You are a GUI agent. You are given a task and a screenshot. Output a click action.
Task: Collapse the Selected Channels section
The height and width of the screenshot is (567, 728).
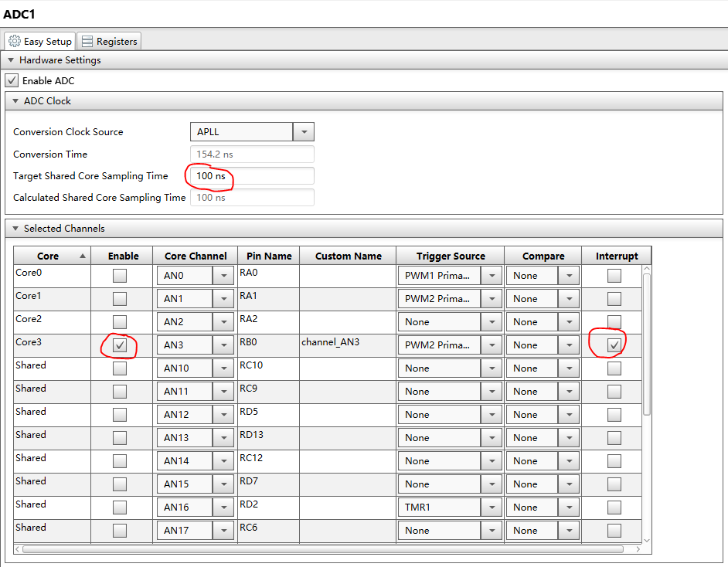[x=15, y=229]
